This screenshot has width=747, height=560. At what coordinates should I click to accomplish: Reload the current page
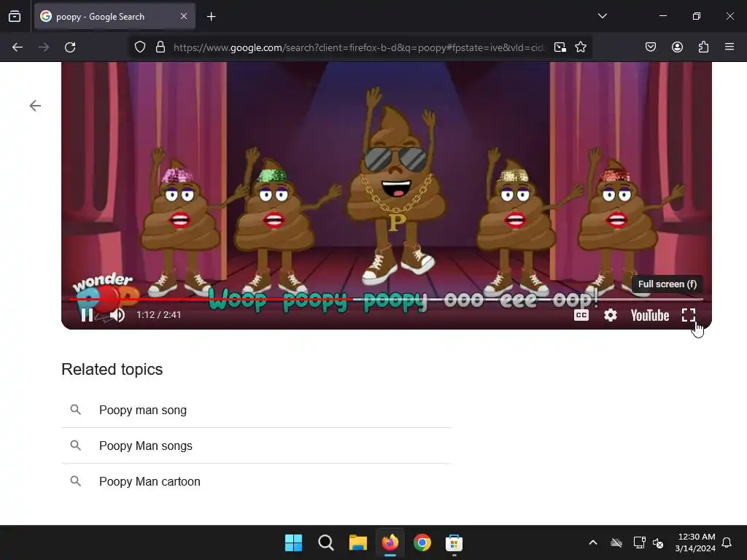click(x=70, y=47)
